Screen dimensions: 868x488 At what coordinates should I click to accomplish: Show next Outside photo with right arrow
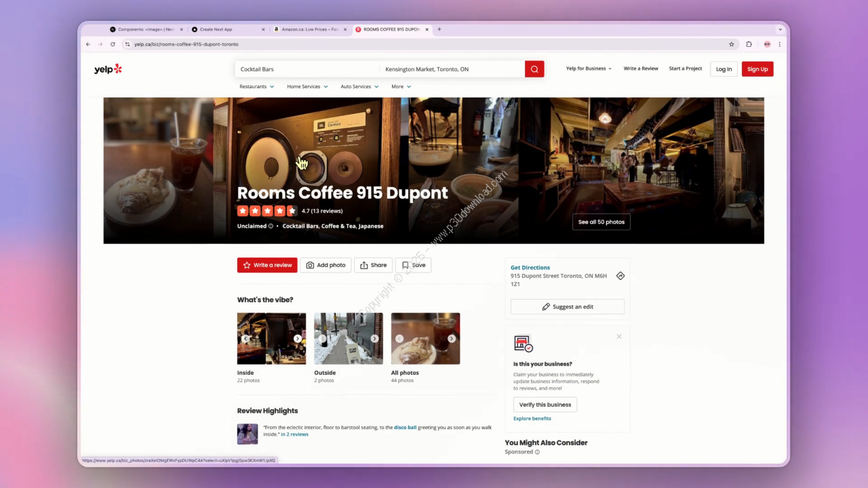pyautogui.click(x=374, y=338)
